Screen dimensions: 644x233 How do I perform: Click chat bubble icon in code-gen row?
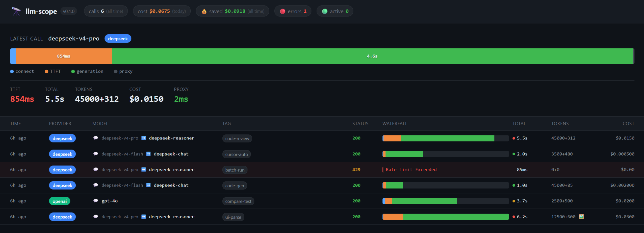(96, 185)
